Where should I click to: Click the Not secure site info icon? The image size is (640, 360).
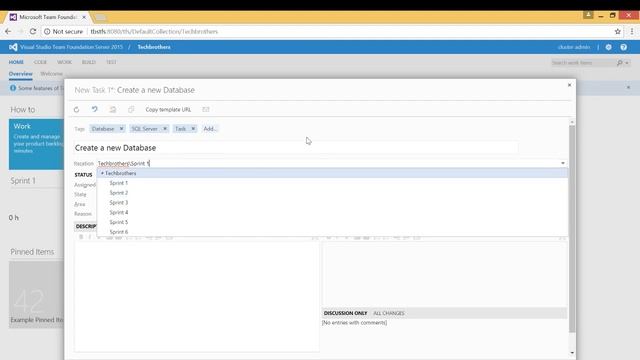click(47, 31)
